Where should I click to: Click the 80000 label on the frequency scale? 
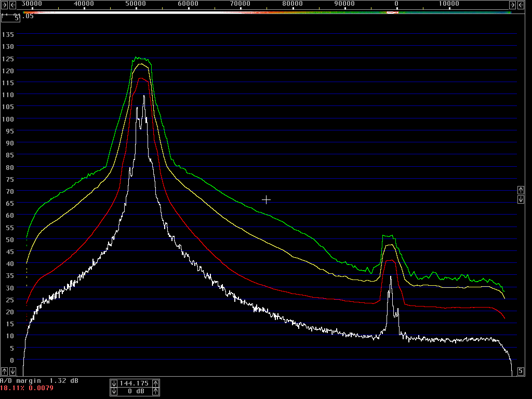(292, 4)
